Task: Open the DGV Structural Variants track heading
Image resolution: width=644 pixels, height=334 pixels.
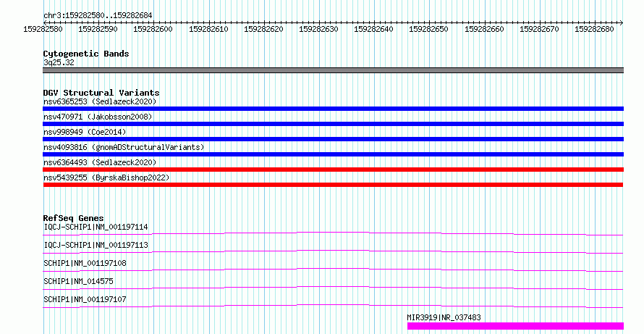Action: 101,93
